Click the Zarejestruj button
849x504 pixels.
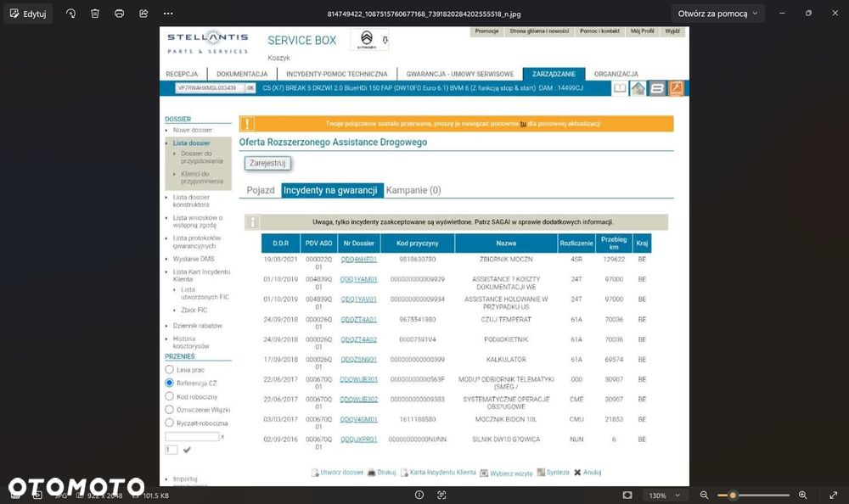point(267,163)
